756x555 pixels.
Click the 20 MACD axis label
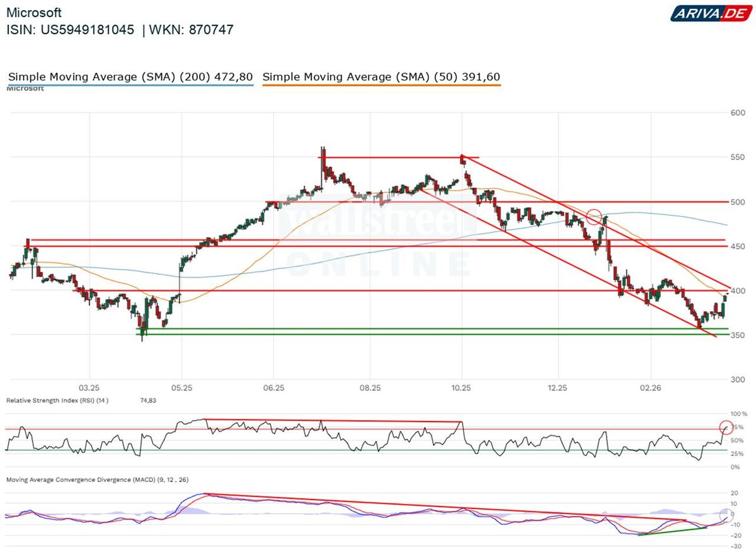[735, 493]
